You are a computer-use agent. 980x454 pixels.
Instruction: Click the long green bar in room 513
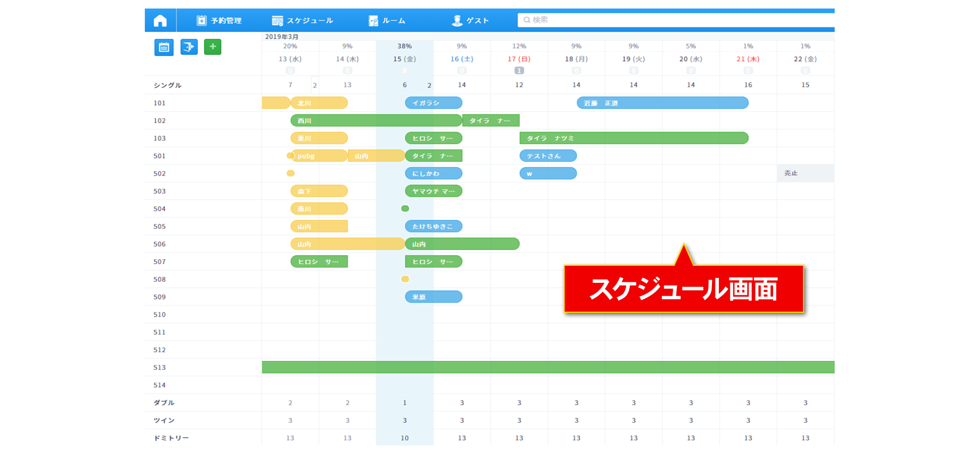point(548,367)
